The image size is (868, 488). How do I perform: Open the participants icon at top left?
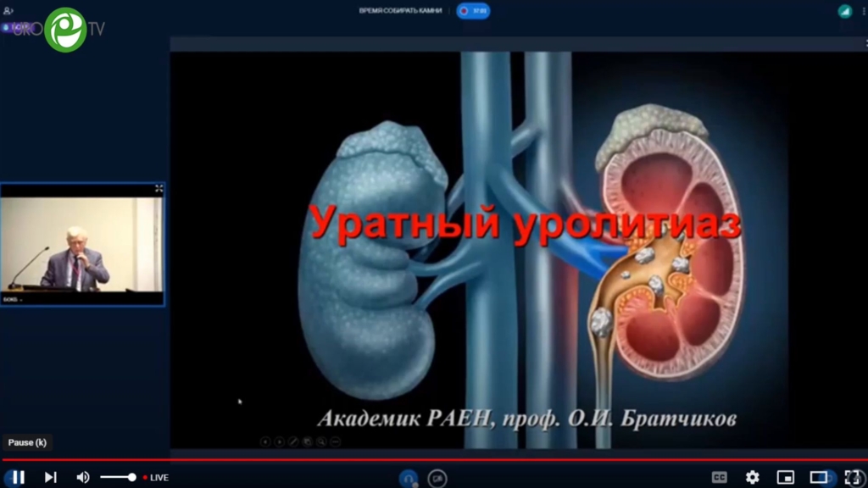(8, 11)
